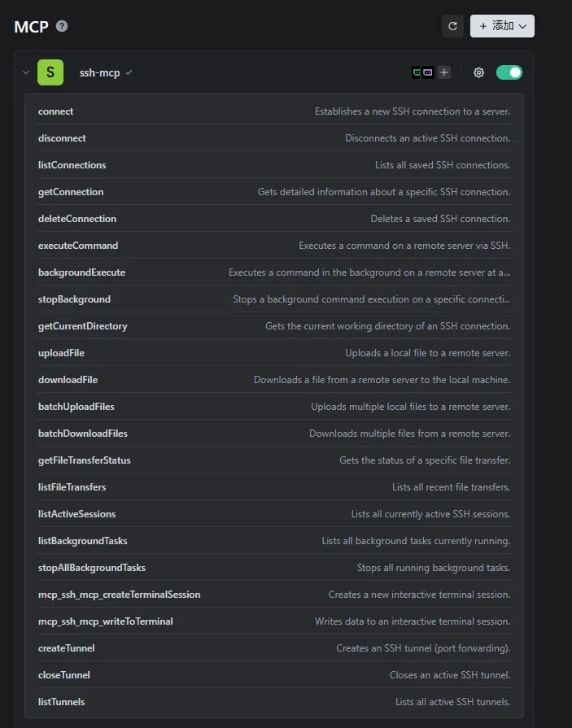Collapse the ssh-mcp server section
This screenshot has height=728, width=572.
26,72
